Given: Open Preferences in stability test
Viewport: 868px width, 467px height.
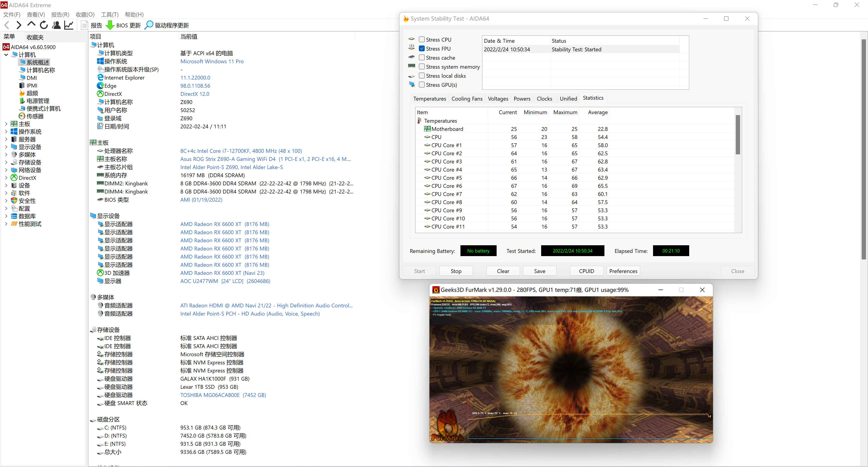Looking at the screenshot, I should coord(623,271).
